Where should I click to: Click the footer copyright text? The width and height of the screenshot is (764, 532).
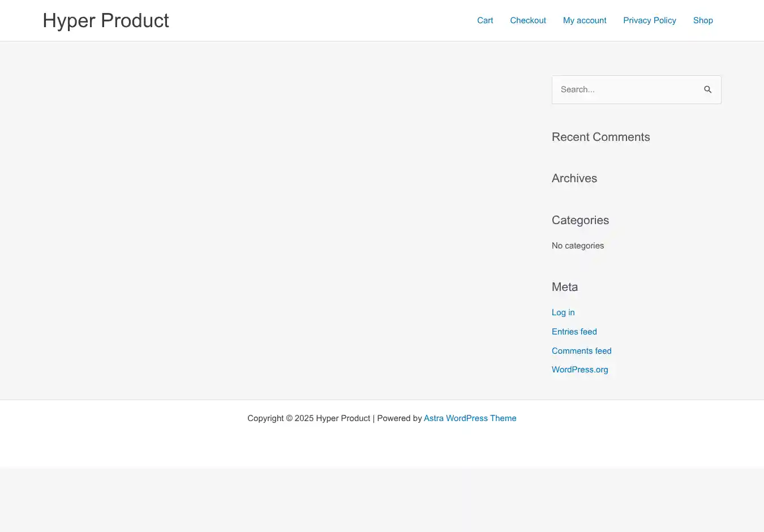point(308,418)
